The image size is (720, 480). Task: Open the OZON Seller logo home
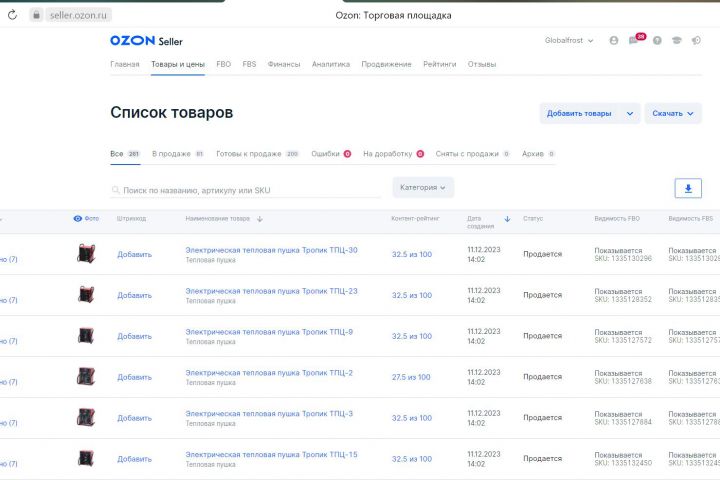point(146,41)
